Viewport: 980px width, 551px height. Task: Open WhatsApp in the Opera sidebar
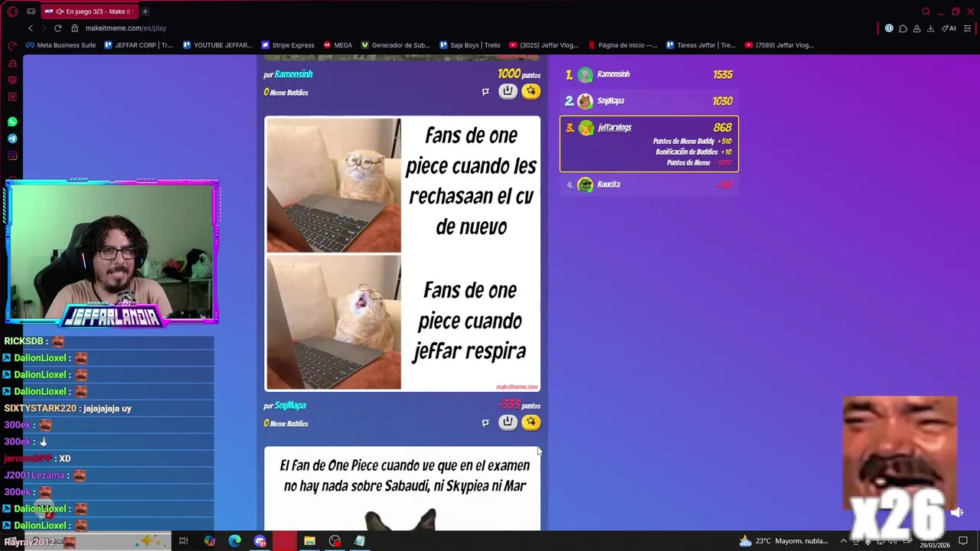[x=12, y=122]
